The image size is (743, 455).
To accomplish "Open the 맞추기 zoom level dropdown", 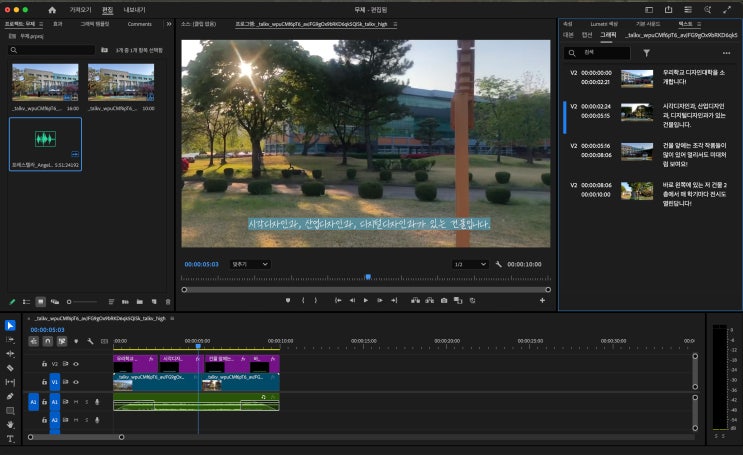I will pos(250,264).
